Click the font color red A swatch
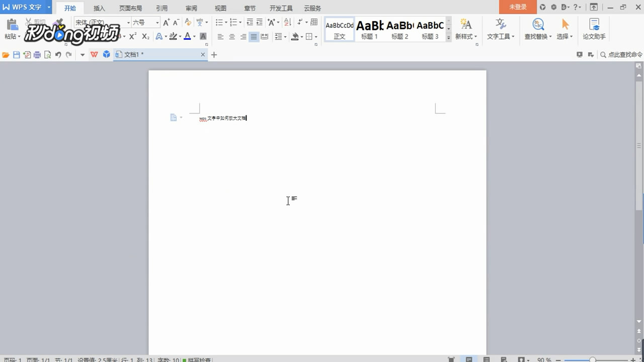644x362 pixels. [187, 36]
